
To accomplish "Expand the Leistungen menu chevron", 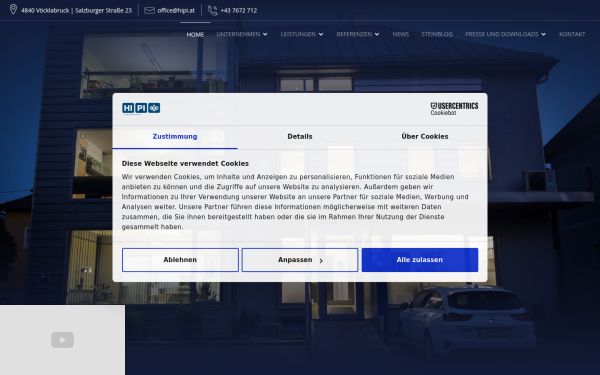I will pos(321,34).
